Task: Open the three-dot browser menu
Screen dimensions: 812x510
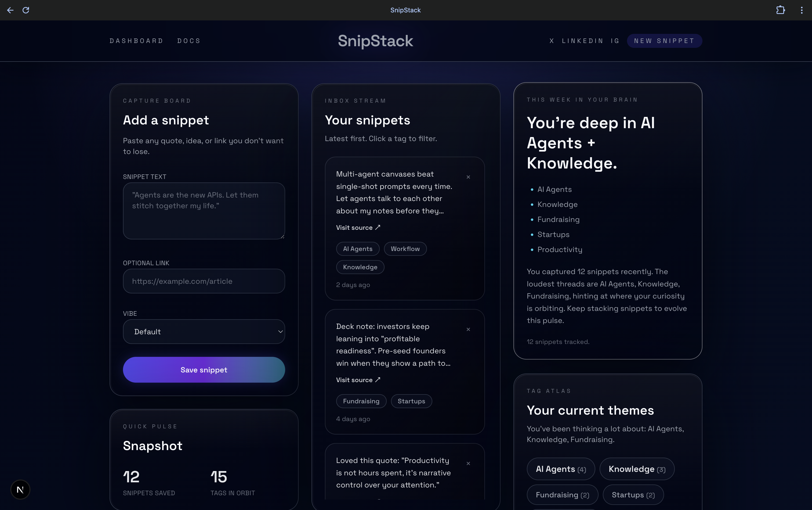Action: 802,10
